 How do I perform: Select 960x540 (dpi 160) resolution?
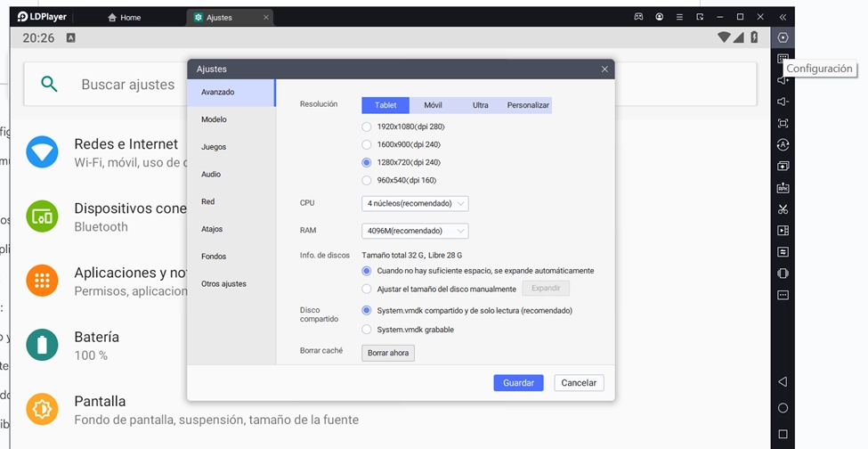(366, 180)
